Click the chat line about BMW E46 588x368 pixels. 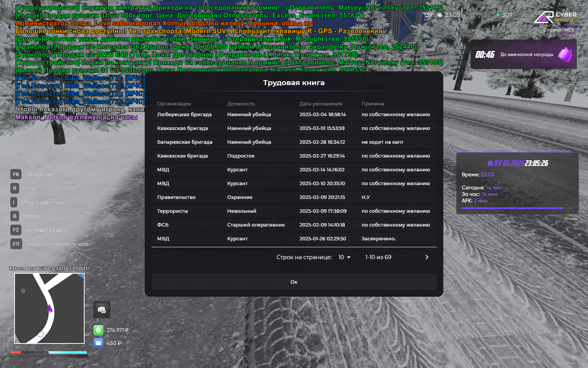point(186,54)
